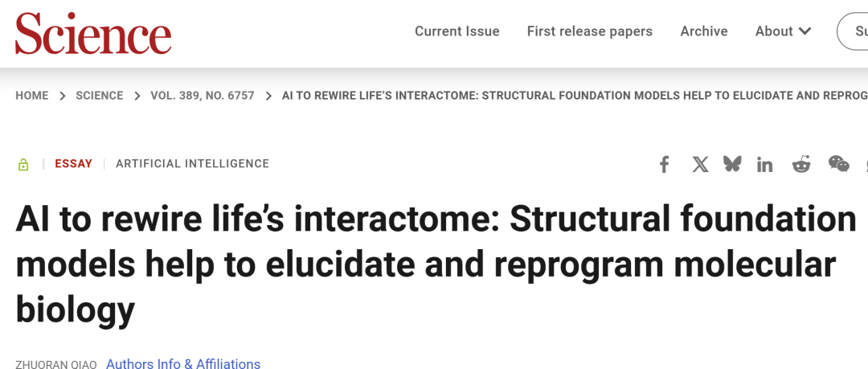This screenshot has height=369, width=868.
Task: Share article on WeChat
Action: [x=838, y=164]
